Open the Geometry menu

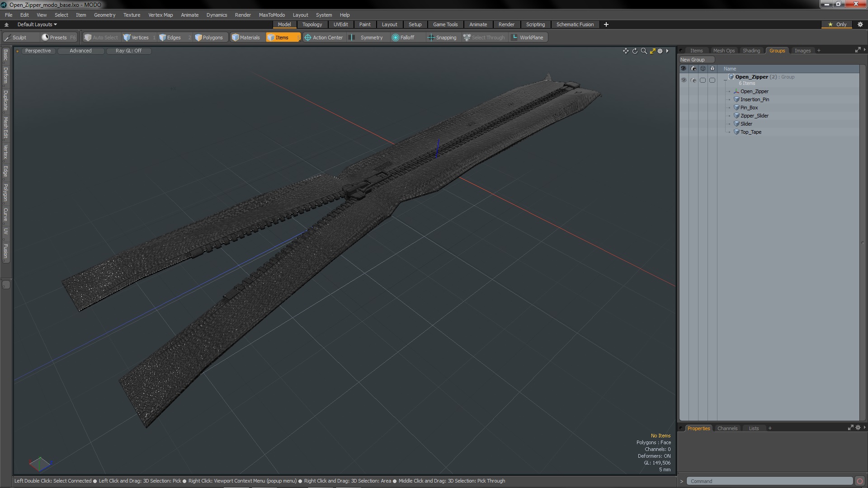(104, 15)
